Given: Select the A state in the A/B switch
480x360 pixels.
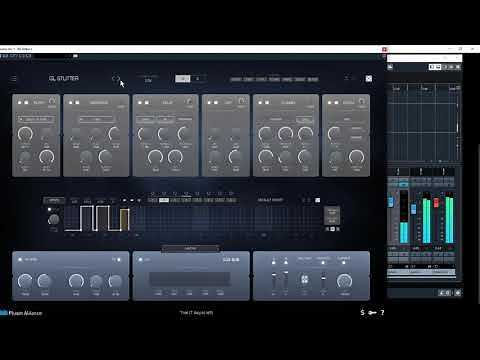Looking at the screenshot, I should [183, 79].
